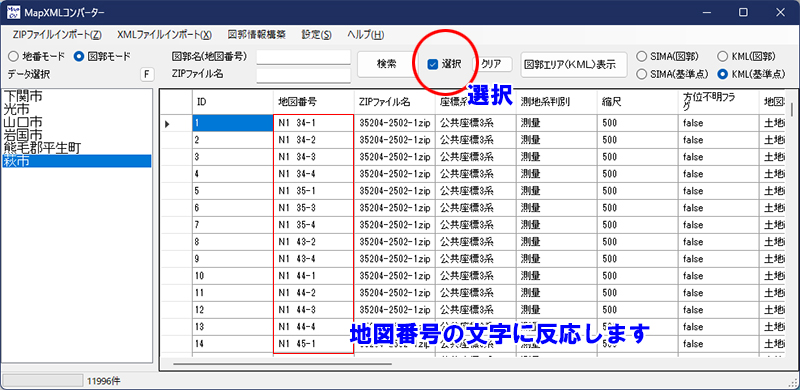Click map number cell N1 34-4
This screenshot has height=390, width=800.
point(313,174)
